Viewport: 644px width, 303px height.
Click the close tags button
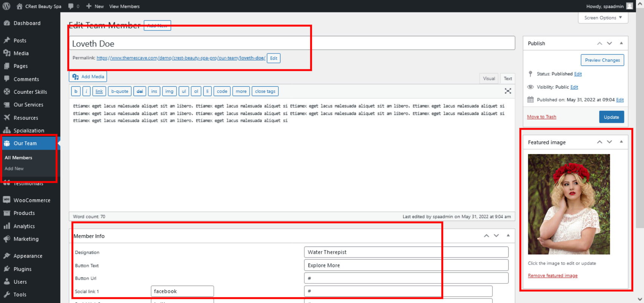tap(265, 91)
